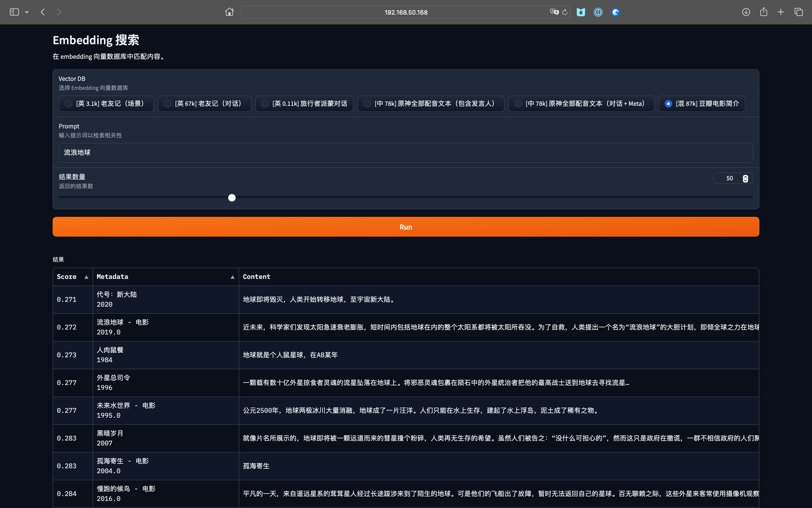This screenshot has height=508, width=812.
Task: Click the 黑暗岁月 2007 metadata cell
Action: 166,438
